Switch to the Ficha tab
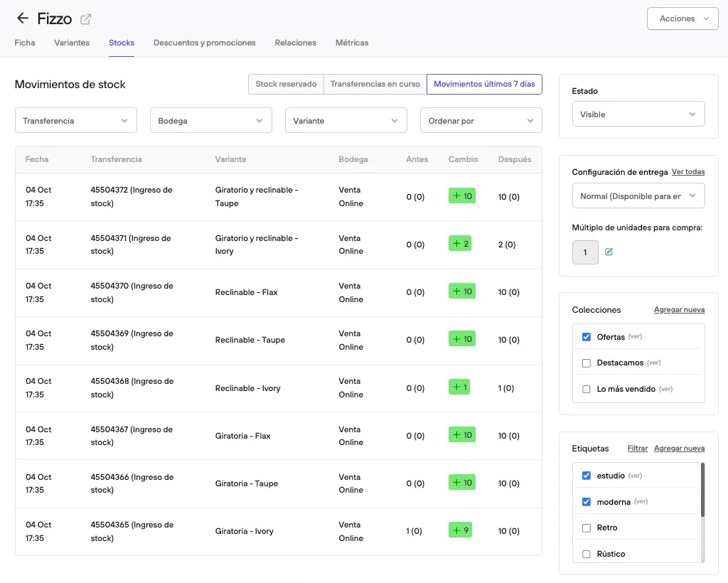728x583 pixels. pos(25,43)
